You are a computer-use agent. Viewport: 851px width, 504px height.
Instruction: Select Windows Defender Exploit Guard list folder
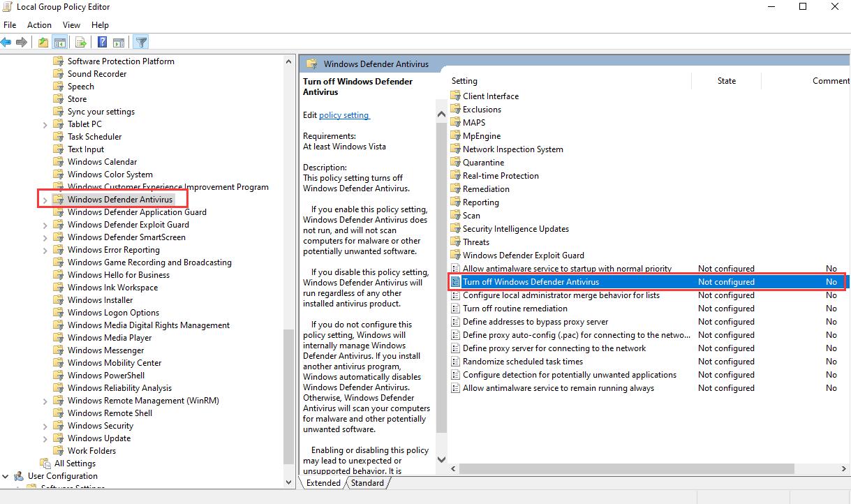[x=524, y=255]
